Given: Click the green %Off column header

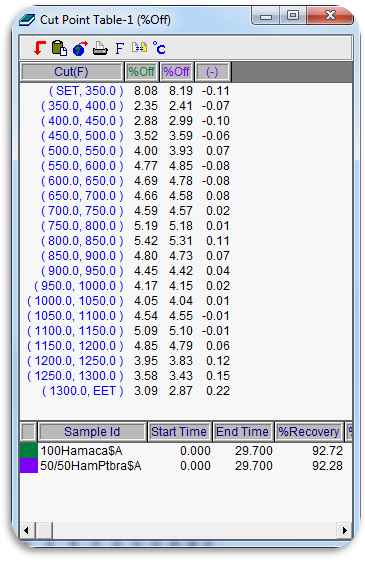Looking at the screenshot, I should pos(141,72).
